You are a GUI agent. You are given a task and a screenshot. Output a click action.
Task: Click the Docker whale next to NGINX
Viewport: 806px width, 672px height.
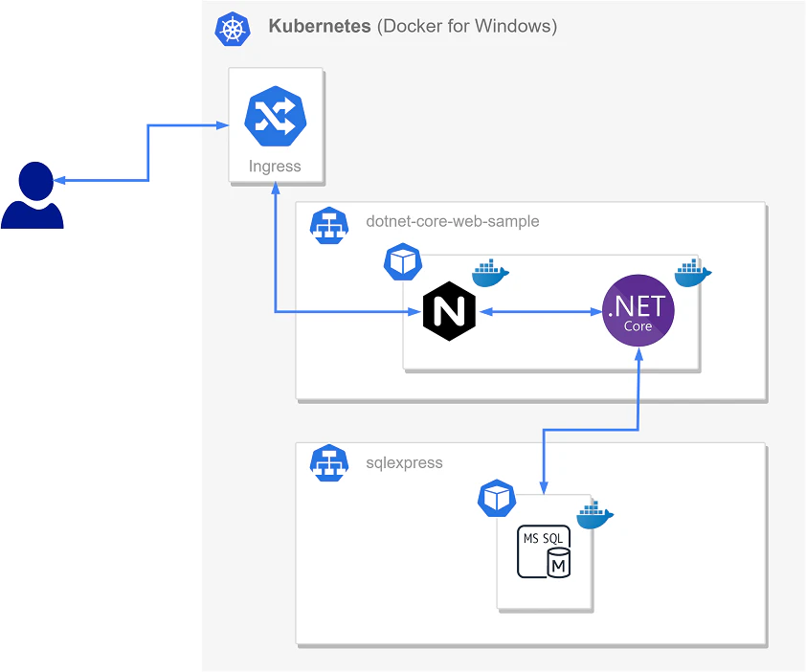(490, 273)
